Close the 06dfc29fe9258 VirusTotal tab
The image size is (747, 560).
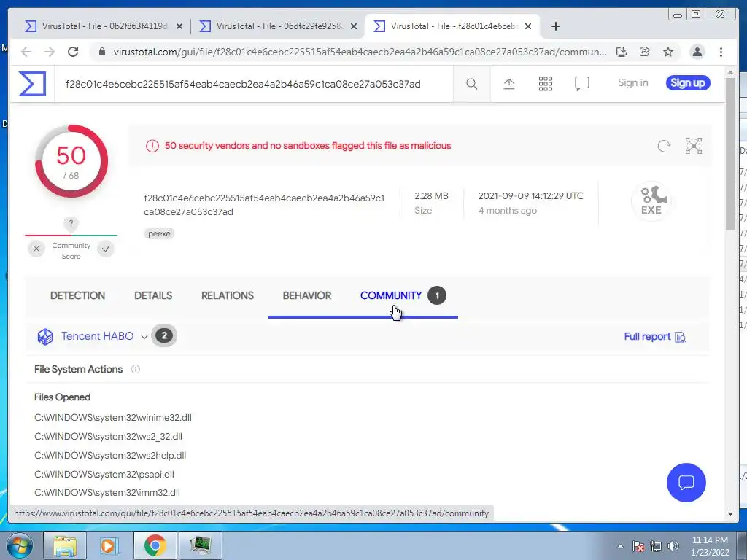coord(354,27)
